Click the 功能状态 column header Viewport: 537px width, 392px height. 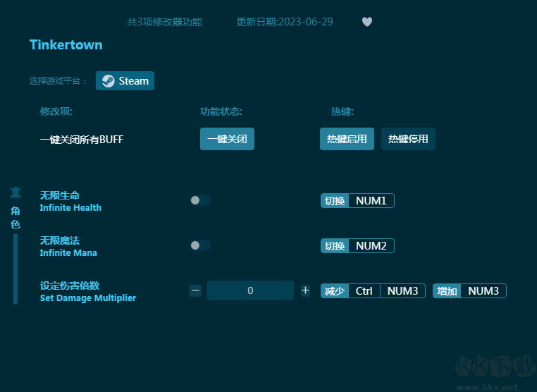[x=221, y=111]
